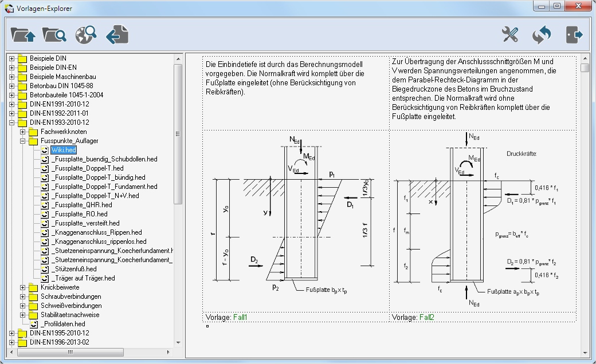This screenshot has width=596, height=364.
Task: Select _Stützenfuß.hed in the tree
Action: click(73, 269)
